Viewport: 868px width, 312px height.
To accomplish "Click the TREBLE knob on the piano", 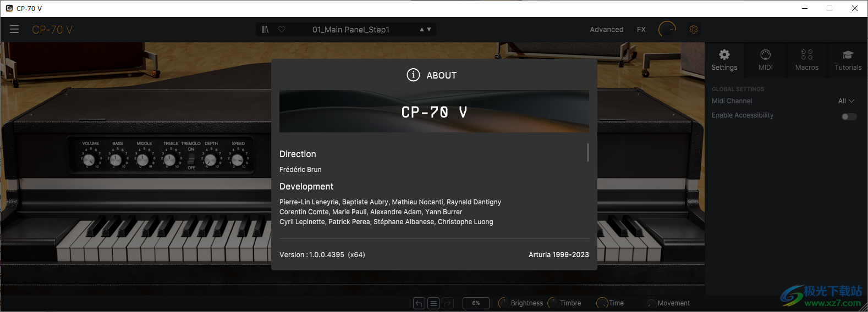I will (x=169, y=160).
